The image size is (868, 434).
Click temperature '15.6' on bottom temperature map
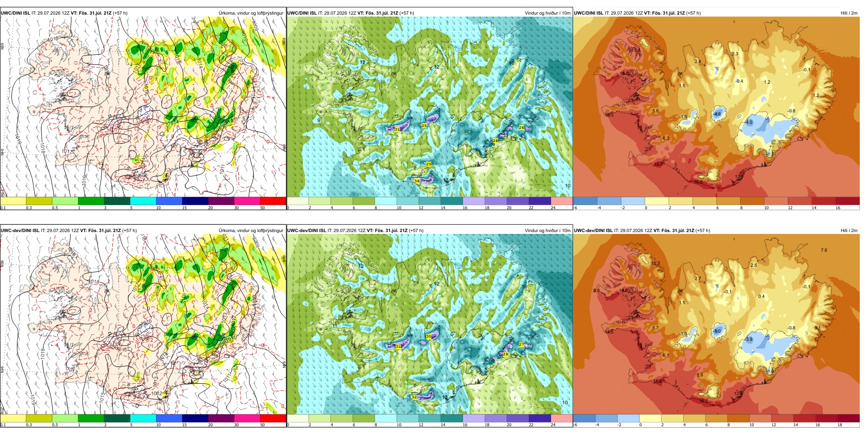(657, 381)
